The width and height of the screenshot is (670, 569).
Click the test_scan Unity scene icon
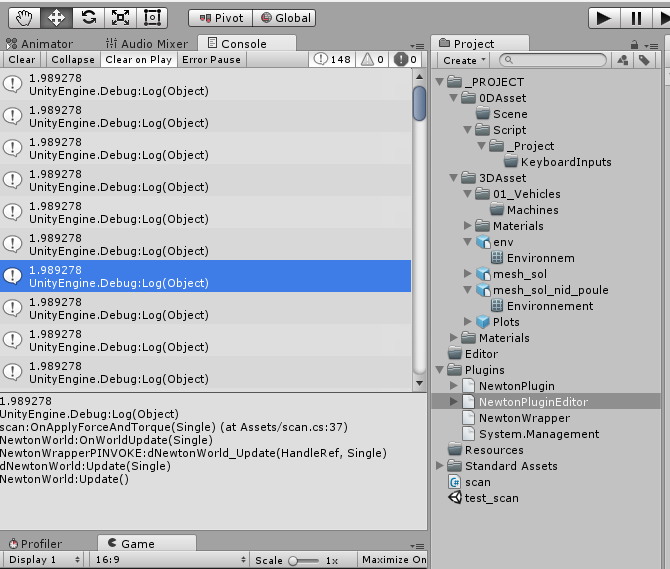click(456, 498)
